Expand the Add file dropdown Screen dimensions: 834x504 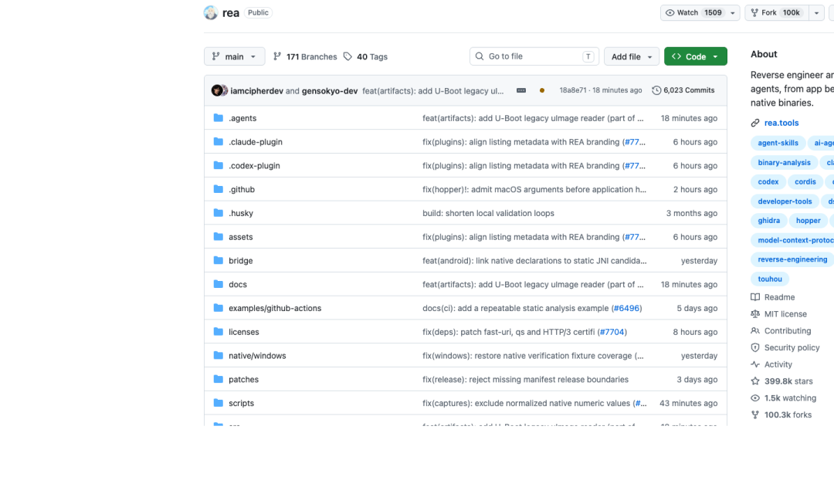point(632,56)
